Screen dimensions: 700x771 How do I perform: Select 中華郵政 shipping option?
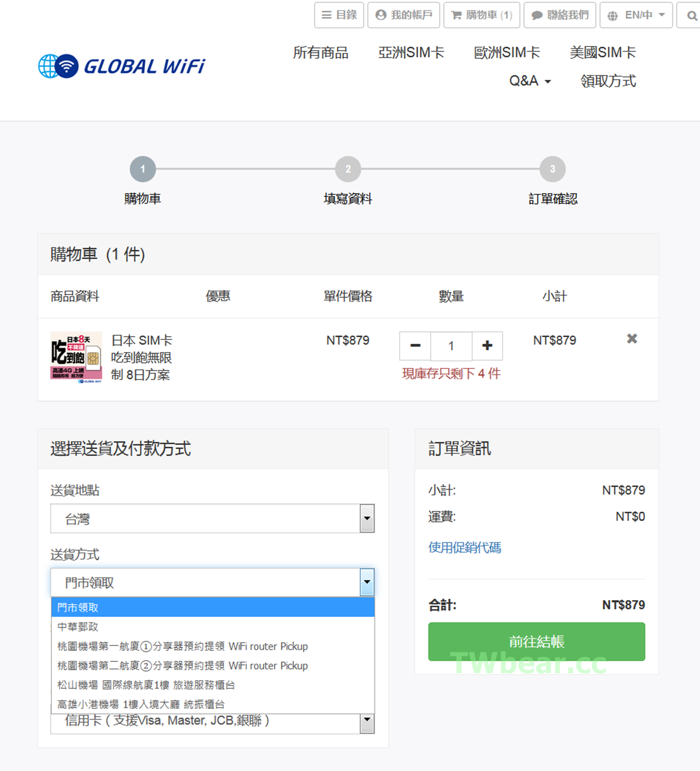point(78,627)
